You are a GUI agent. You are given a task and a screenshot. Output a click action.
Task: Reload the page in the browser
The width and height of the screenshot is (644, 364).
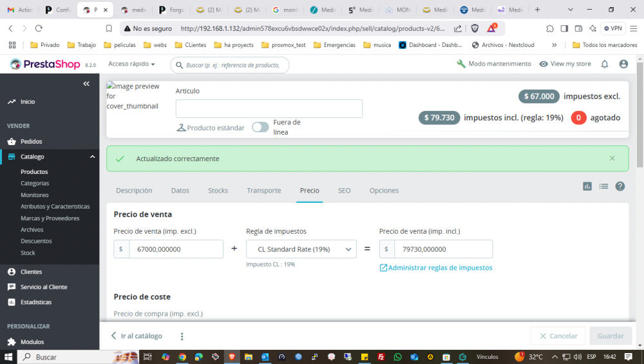point(39,28)
